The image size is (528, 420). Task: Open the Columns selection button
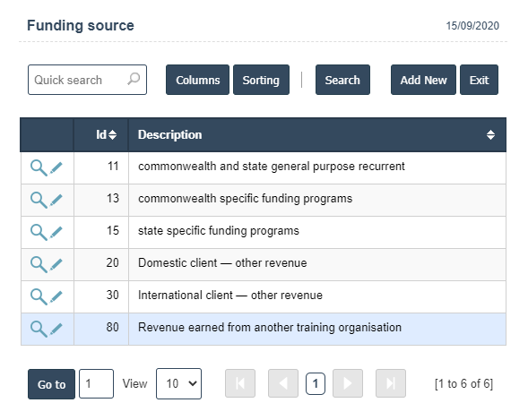click(x=197, y=80)
